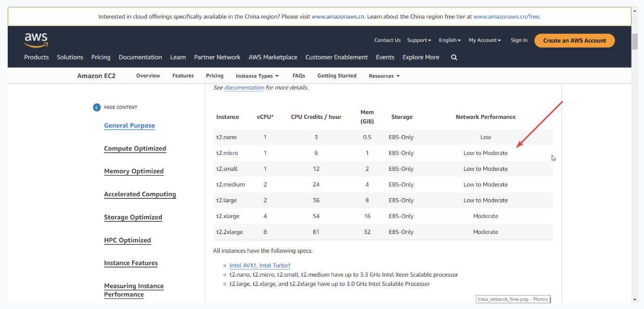Click EBS-Only in the t2.nano row
The width and height of the screenshot is (644, 309).
click(401, 137)
